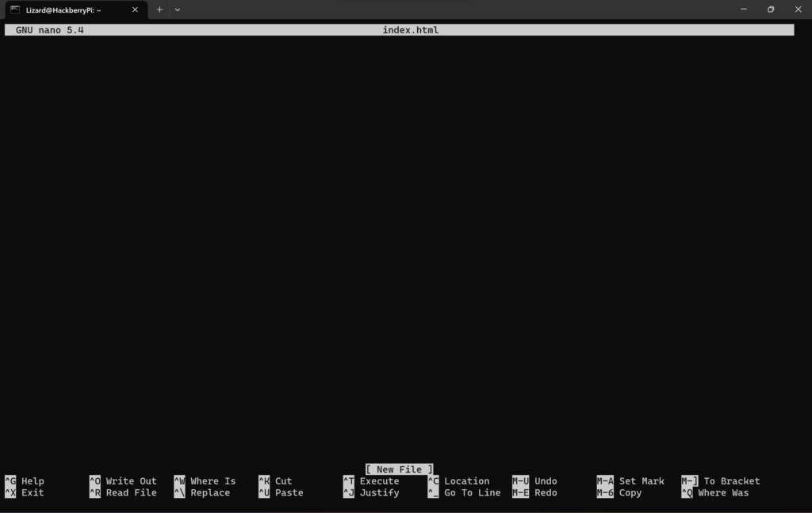Close the Lizard@HackberryPi tab
812x513 pixels.
coord(135,10)
